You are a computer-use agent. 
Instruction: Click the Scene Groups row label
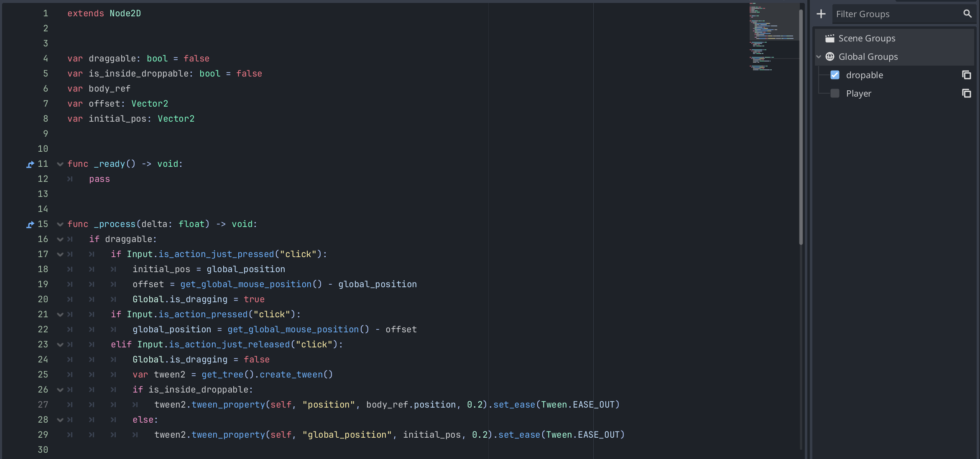(x=867, y=38)
